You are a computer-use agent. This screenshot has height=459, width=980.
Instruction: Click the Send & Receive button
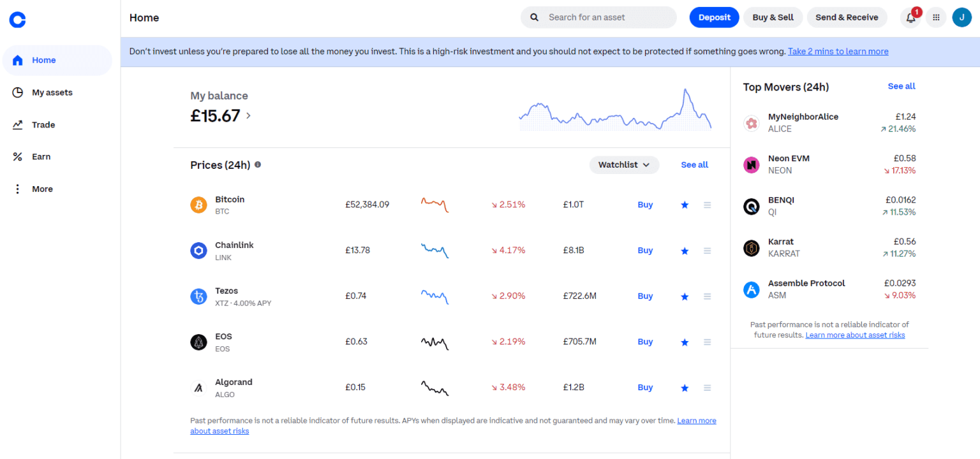pos(847,17)
